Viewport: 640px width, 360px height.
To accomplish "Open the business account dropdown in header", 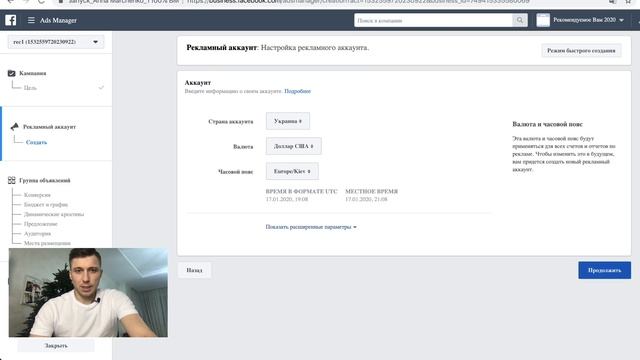I will (622, 20).
